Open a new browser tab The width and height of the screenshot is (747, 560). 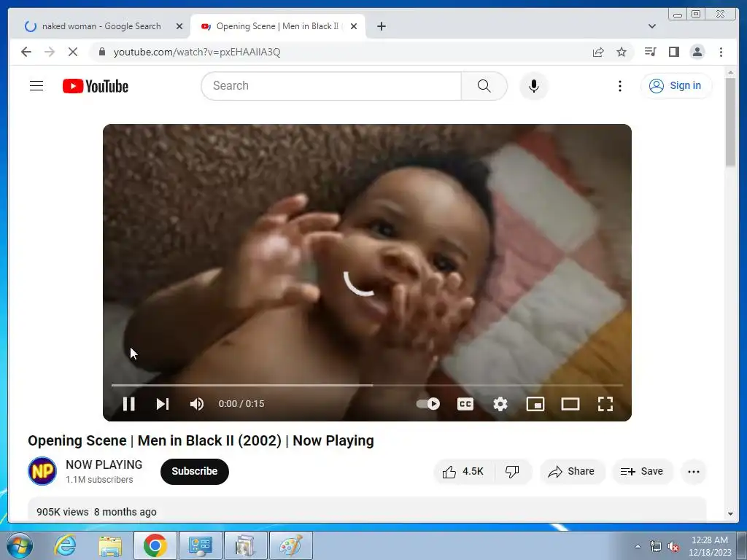pos(381,26)
